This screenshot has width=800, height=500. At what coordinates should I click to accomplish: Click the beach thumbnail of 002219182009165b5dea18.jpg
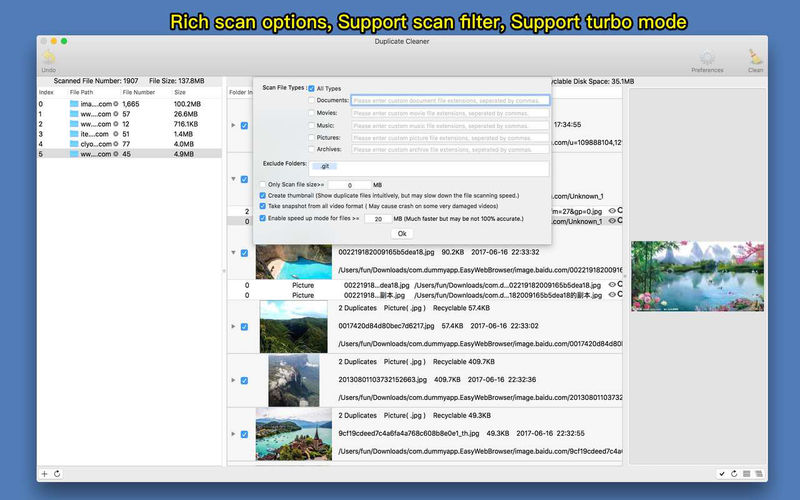pos(293,262)
